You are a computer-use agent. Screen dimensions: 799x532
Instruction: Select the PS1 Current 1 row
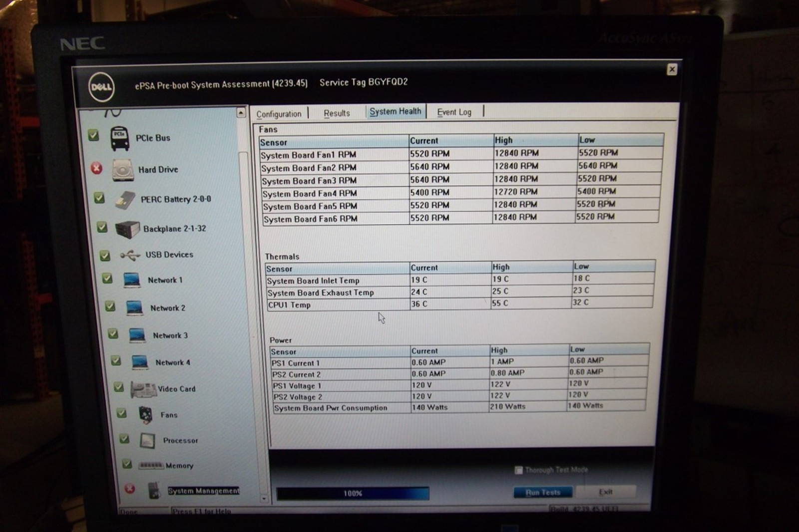459,362
